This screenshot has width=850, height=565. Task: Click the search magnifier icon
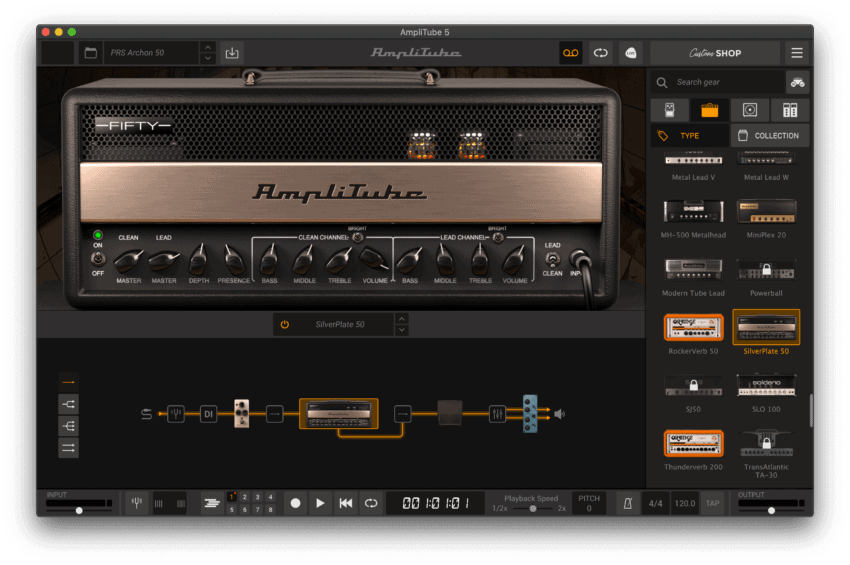[662, 82]
